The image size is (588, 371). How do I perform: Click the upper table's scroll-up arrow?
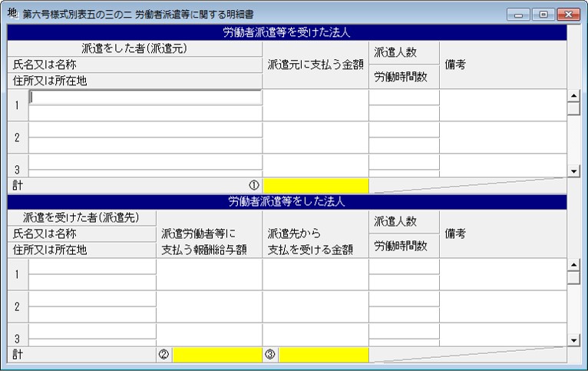point(573,96)
